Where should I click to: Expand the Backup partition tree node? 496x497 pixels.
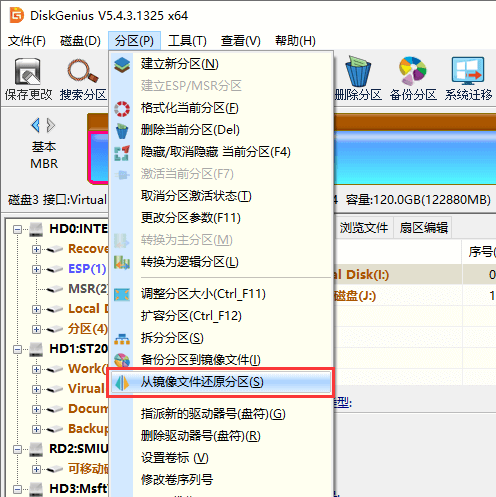(x=36, y=429)
